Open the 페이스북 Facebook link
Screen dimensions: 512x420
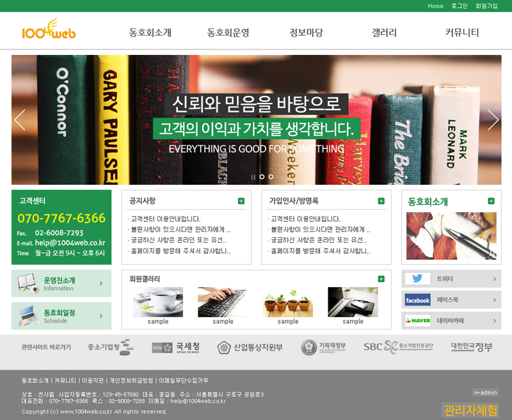[451, 299]
